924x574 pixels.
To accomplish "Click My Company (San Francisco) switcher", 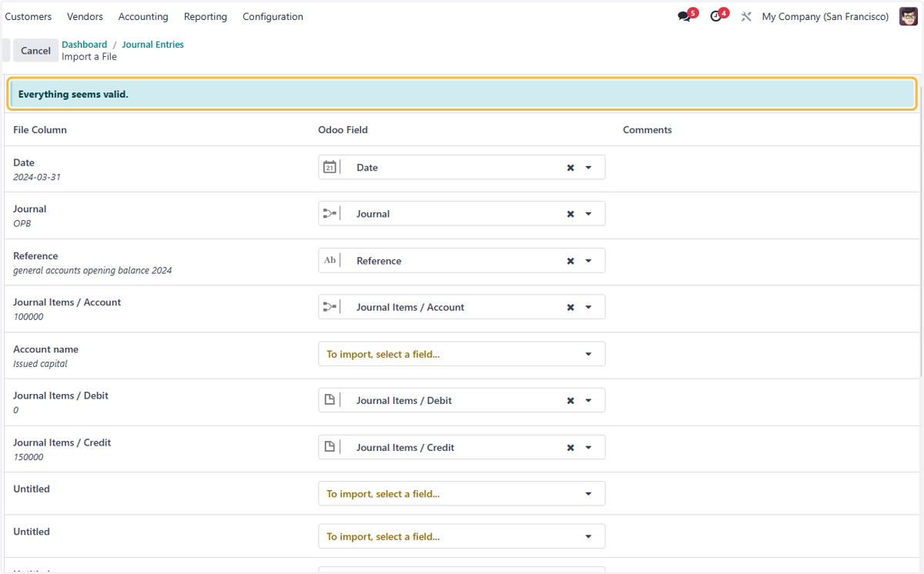I will 825,16.
